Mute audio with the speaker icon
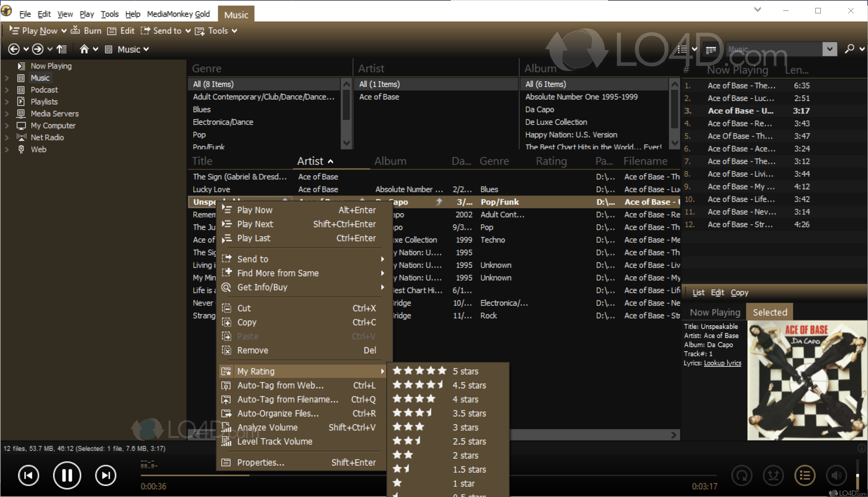This screenshot has width=868, height=497. (x=836, y=475)
